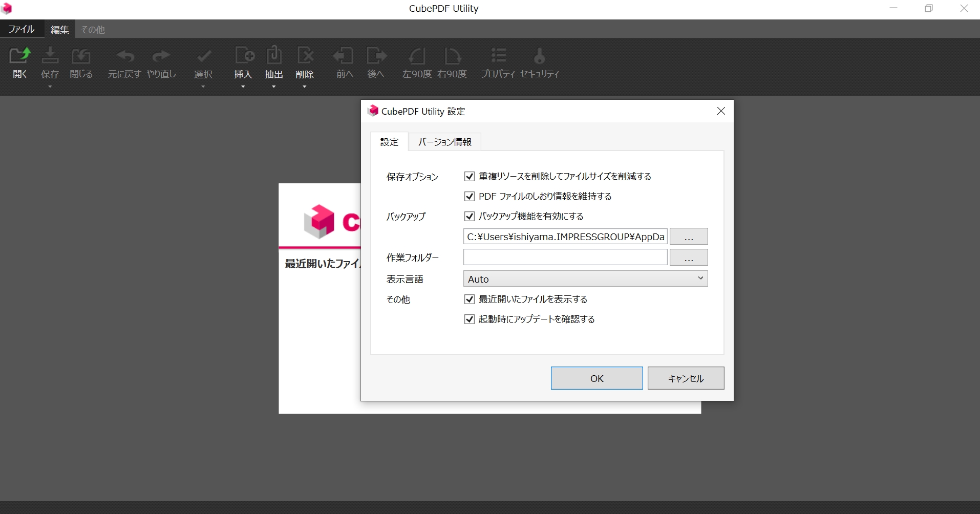Click the Select (選択) checkmark icon
Image resolution: width=980 pixels, height=514 pixels.
pyautogui.click(x=203, y=55)
